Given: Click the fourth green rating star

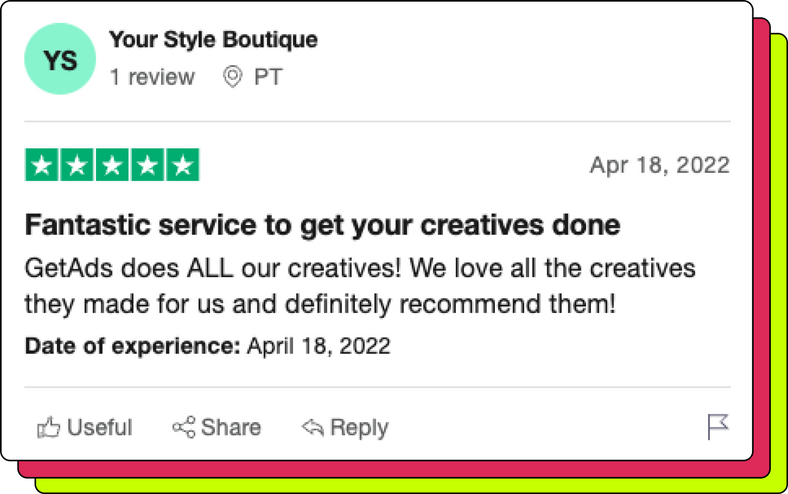Looking at the screenshot, I should pos(147,165).
